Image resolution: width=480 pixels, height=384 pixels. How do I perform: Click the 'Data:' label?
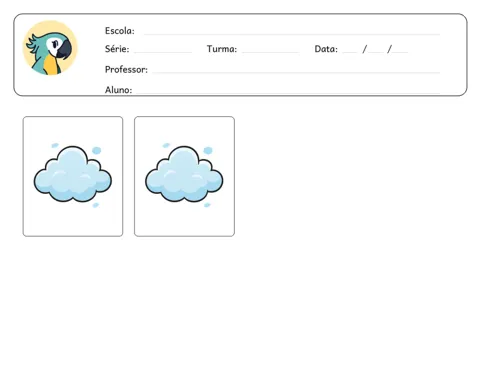(326, 49)
